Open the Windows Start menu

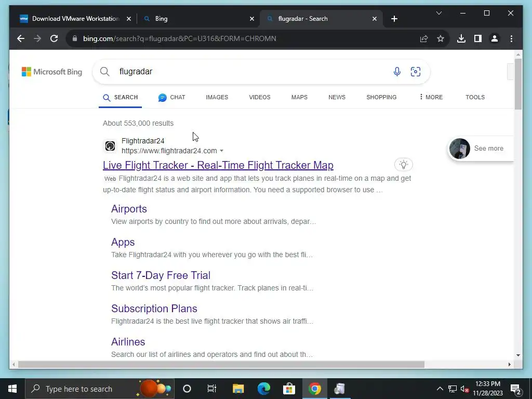pos(12,389)
